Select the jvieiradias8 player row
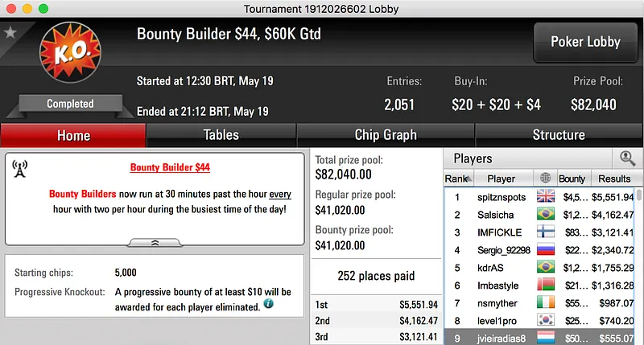Screen dimensions: 644x345 [502, 339]
